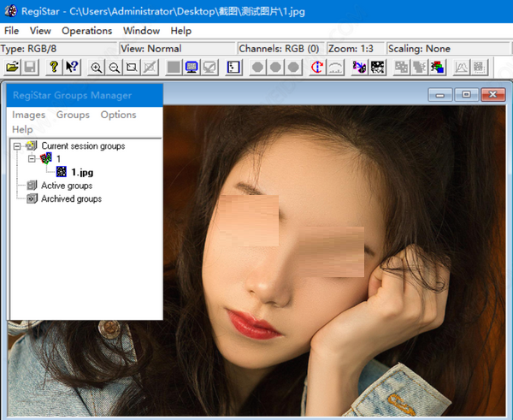The height and width of the screenshot is (420, 513).
Task: Select the zoom-to-rectangle tool
Action: point(132,68)
